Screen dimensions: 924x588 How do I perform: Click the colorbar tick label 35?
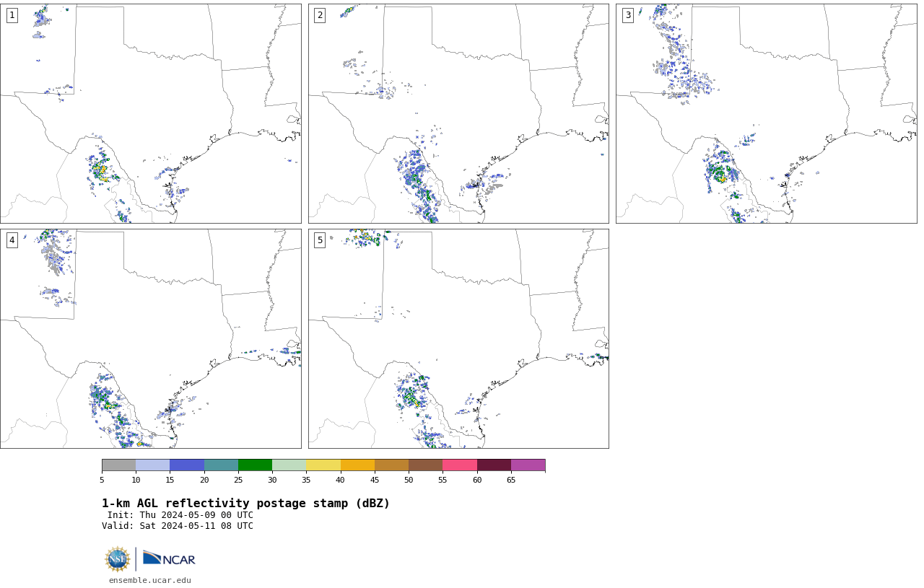(306, 481)
